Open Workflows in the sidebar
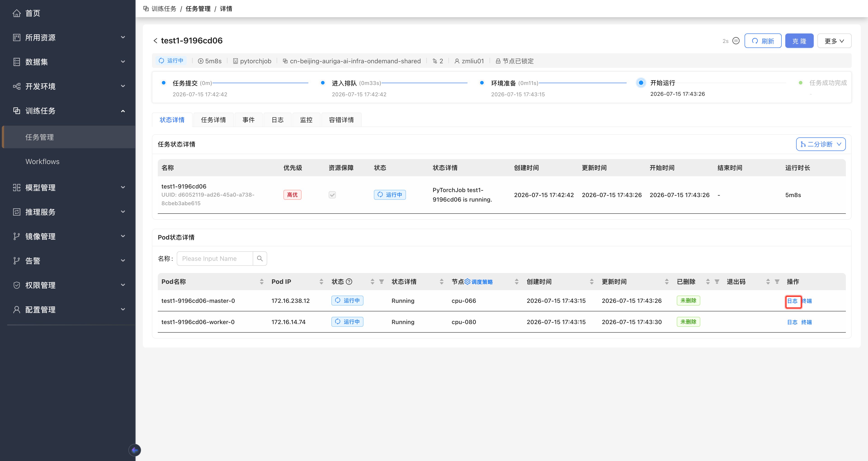The width and height of the screenshot is (868, 461). click(x=42, y=161)
